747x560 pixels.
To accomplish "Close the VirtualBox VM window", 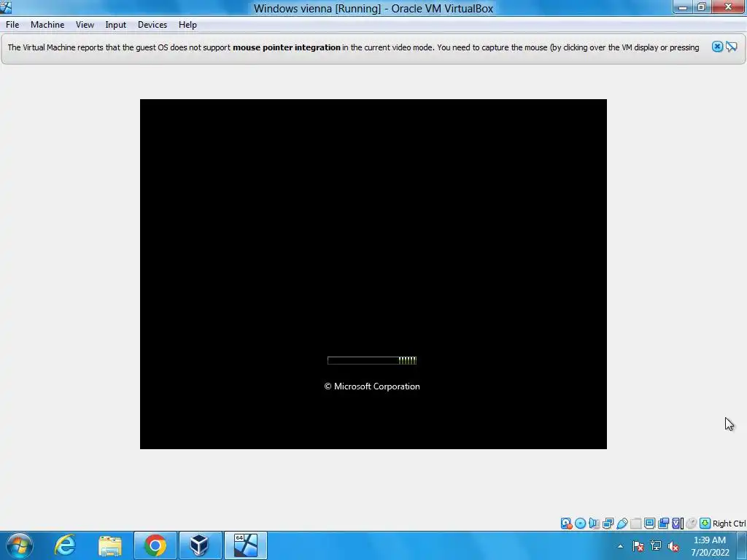I will coord(729,7).
